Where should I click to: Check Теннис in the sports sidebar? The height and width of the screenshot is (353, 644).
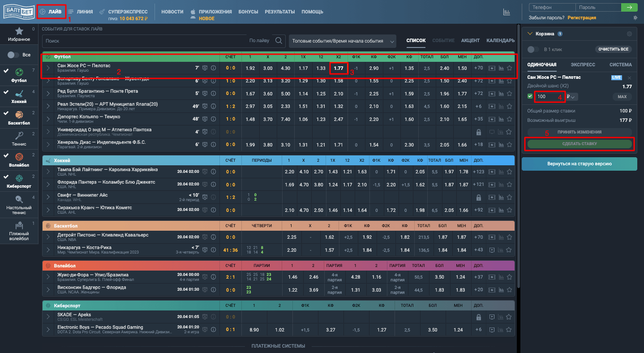[x=19, y=138]
